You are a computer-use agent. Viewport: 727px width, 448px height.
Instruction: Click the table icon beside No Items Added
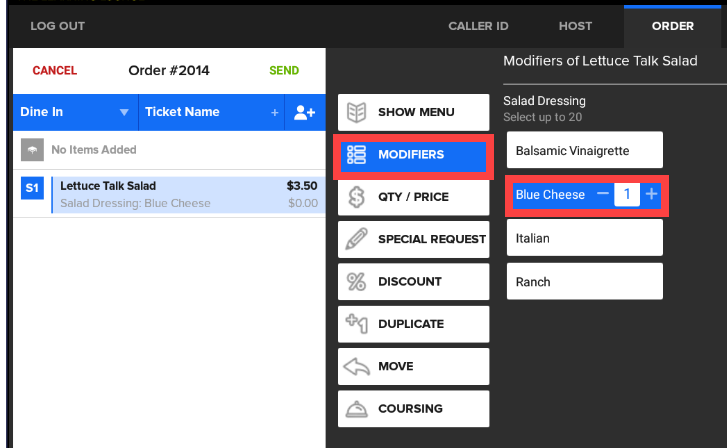32,150
